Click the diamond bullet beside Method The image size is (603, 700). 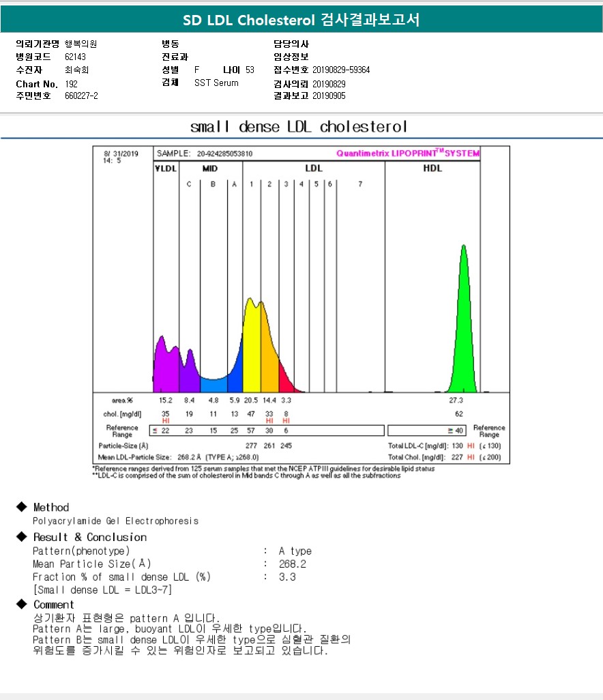[x=21, y=507]
